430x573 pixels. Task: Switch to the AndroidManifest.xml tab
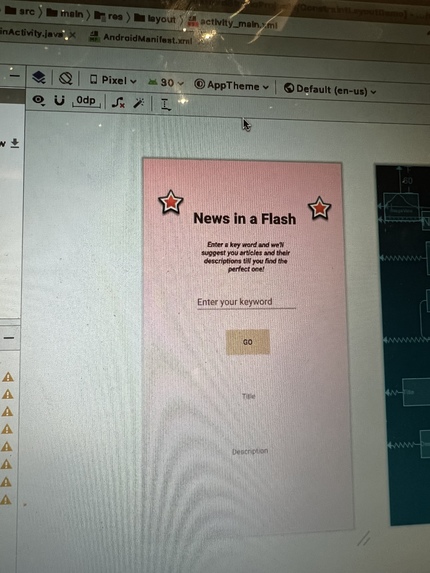coord(141,38)
